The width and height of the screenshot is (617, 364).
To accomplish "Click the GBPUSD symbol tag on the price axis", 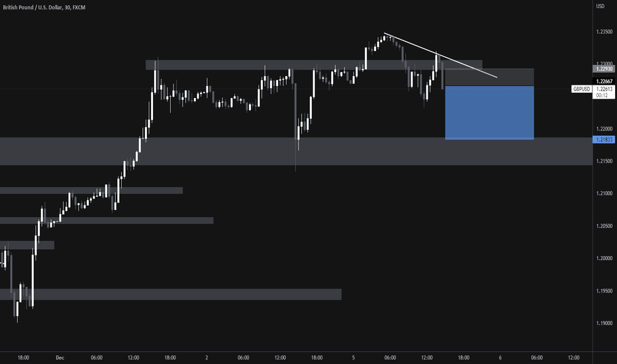I will [x=582, y=89].
